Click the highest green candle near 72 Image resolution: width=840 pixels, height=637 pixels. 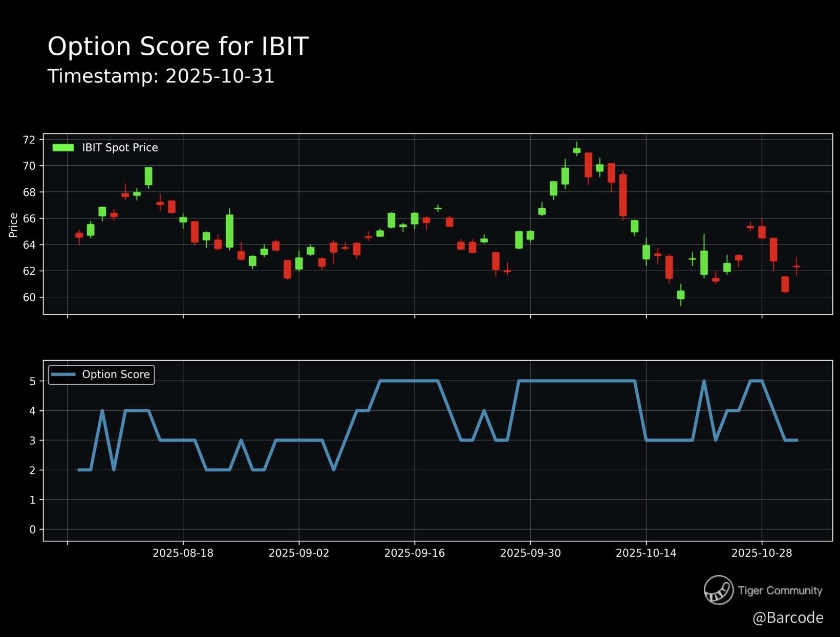click(x=577, y=150)
